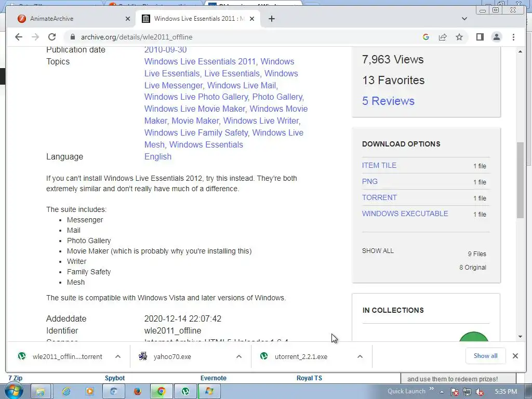Click the page scrollbar down arrow
The height and width of the screenshot is (399, 532).
tap(520, 337)
